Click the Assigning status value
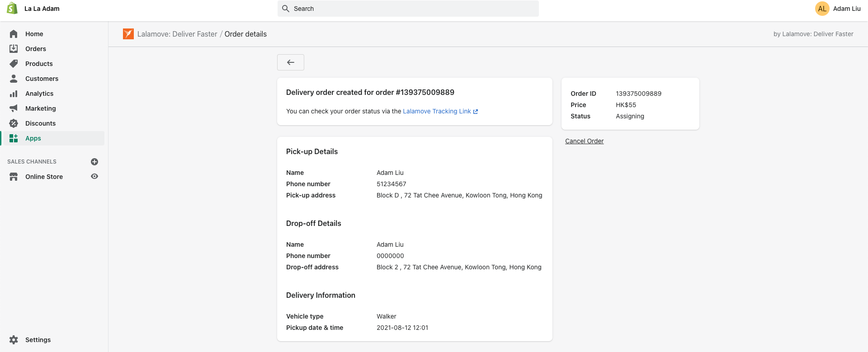The image size is (868, 352). pyautogui.click(x=630, y=116)
